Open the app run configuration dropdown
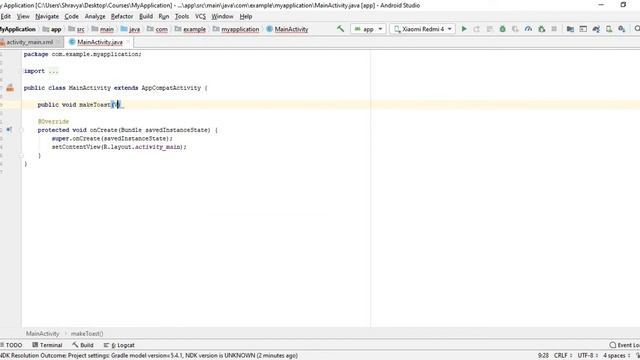The height and width of the screenshot is (360, 640). tap(368, 29)
